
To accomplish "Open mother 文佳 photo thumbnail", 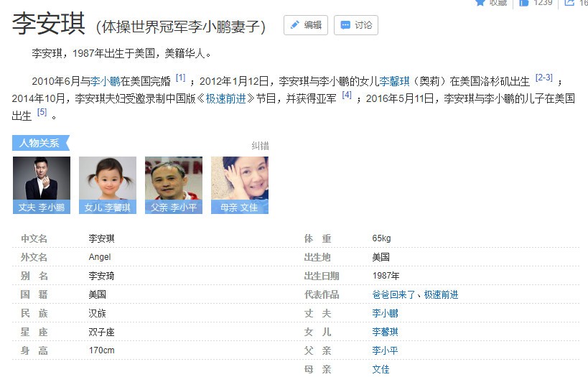I will [x=240, y=185].
